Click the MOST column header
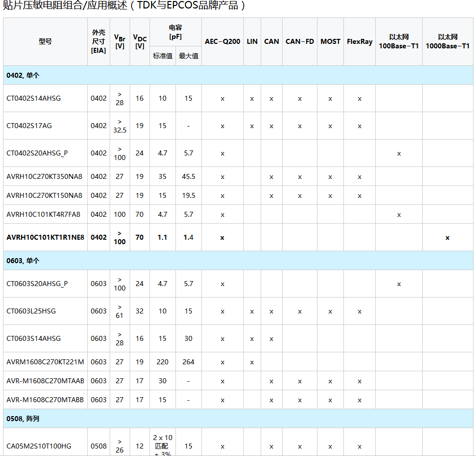Image resolution: width=476 pixels, height=456 pixels. [330, 41]
